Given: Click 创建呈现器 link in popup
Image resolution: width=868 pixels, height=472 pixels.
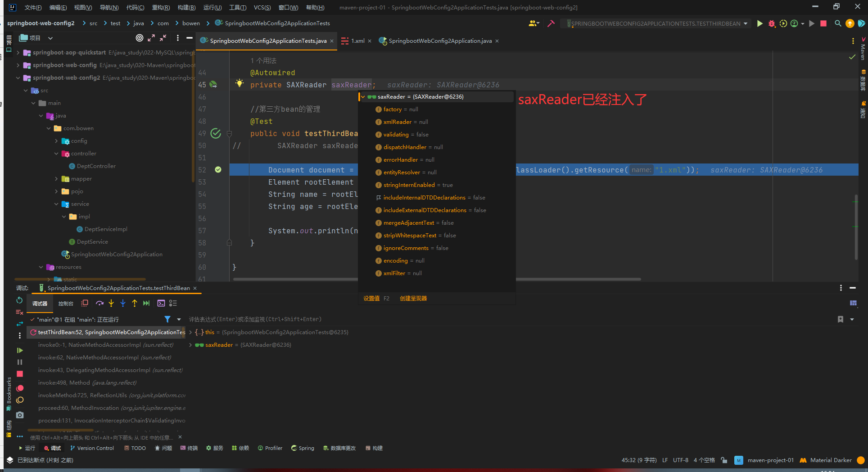Looking at the screenshot, I should tap(413, 299).
